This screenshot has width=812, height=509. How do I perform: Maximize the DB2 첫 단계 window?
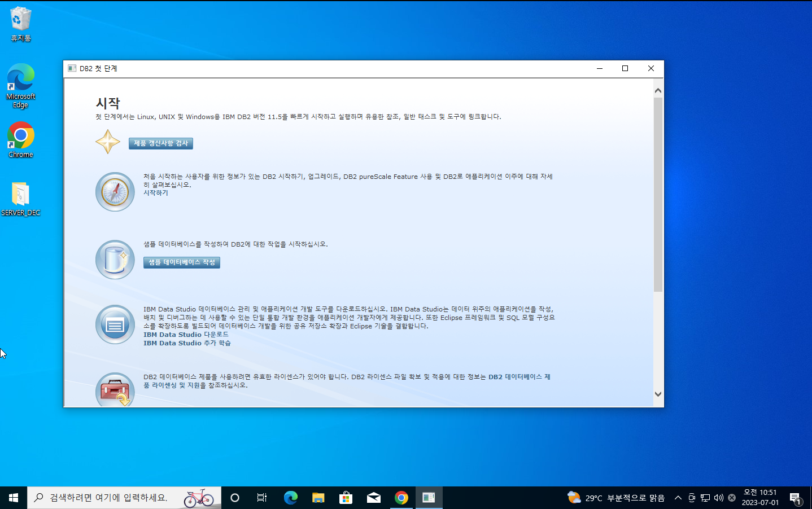(625, 68)
